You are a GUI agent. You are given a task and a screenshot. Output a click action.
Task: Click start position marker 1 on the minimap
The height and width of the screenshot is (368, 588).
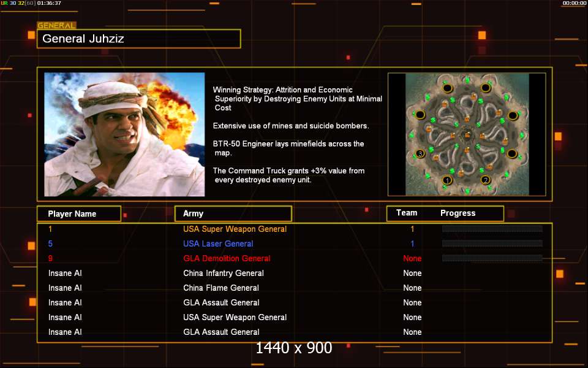447,180
